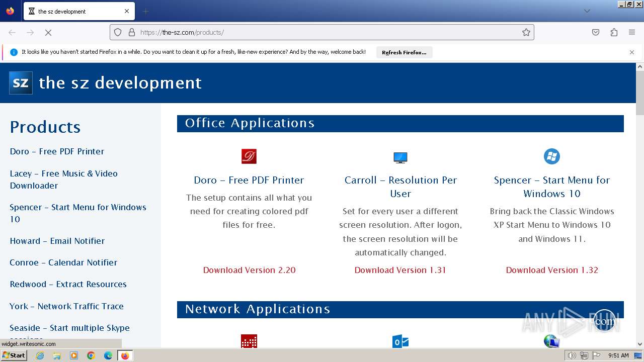Click the address bar URL field
Screen dimensions: 644x362
point(322,32)
